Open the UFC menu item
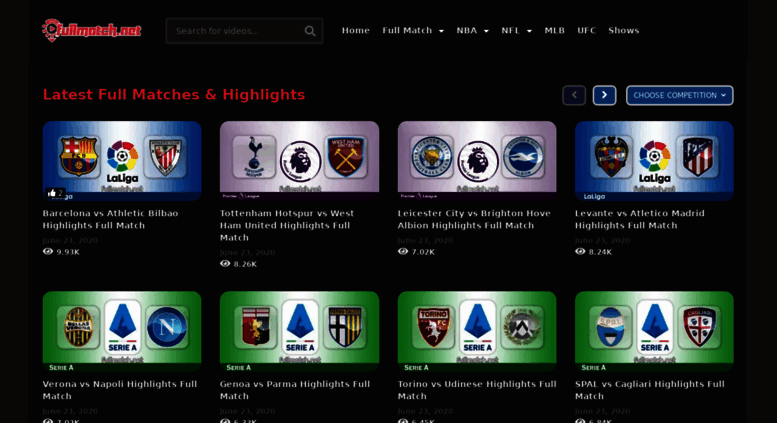Viewport: 777px width, 423px height. coord(586,31)
